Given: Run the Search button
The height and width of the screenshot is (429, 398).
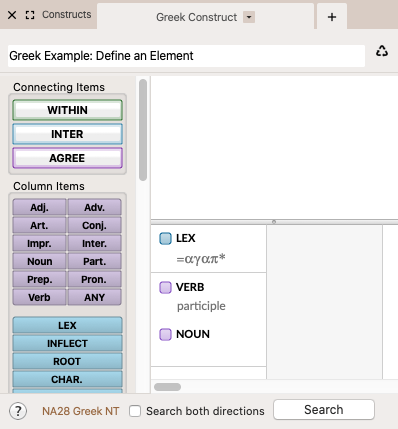Looking at the screenshot, I should (324, 410).
